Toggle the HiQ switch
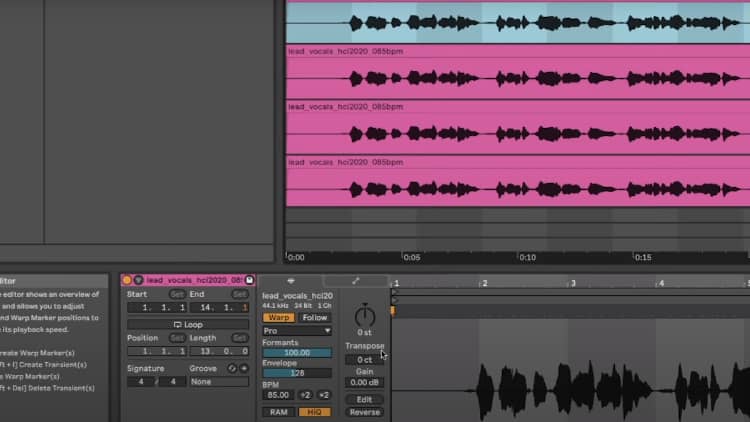Screen dimensions: 750x422 pos(314,412)
